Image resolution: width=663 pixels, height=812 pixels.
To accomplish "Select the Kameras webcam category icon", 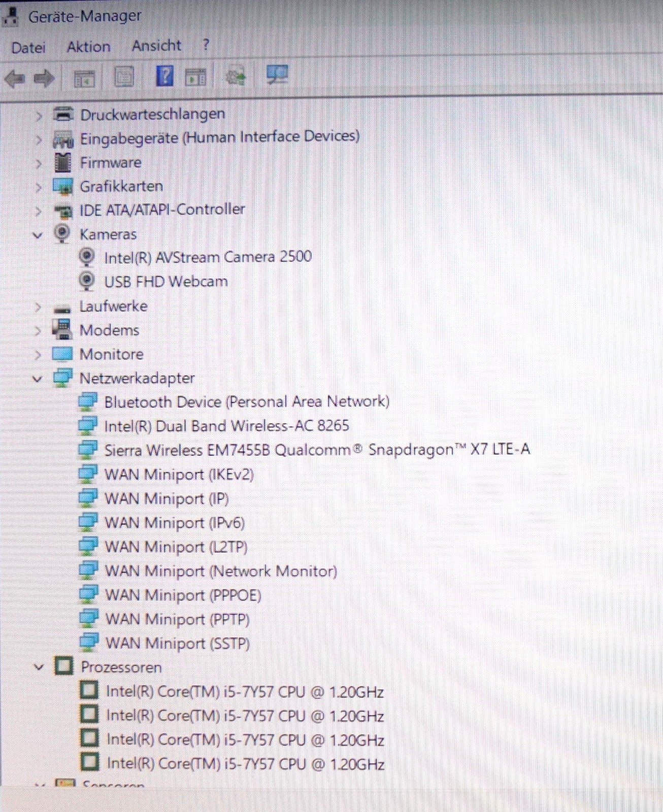I will (62, 234).
